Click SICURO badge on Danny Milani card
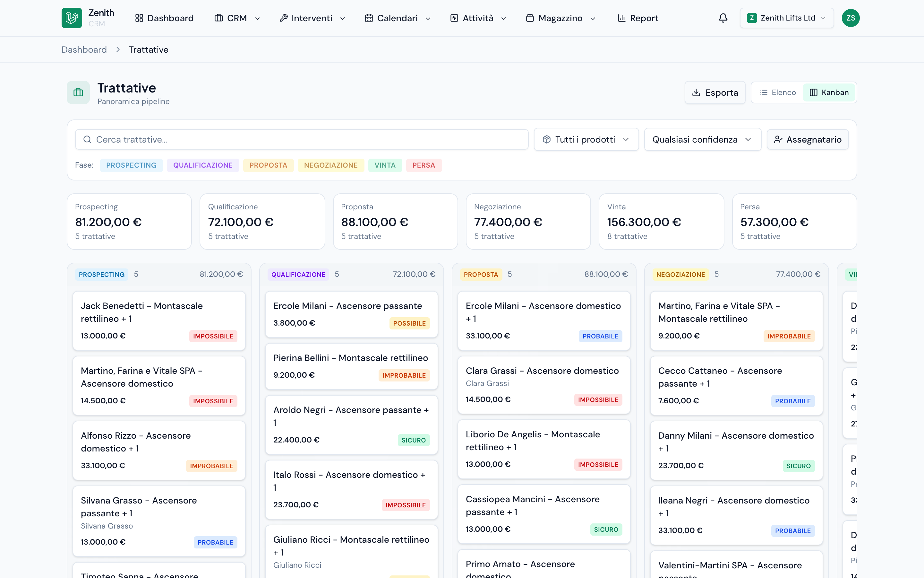This screenshot has height=578, width=924. coord(798,466)
